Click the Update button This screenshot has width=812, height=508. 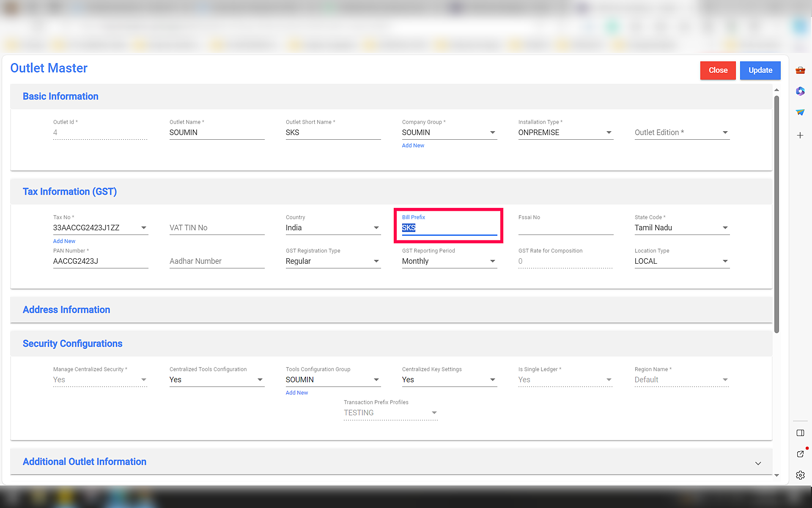pos(760,70)
